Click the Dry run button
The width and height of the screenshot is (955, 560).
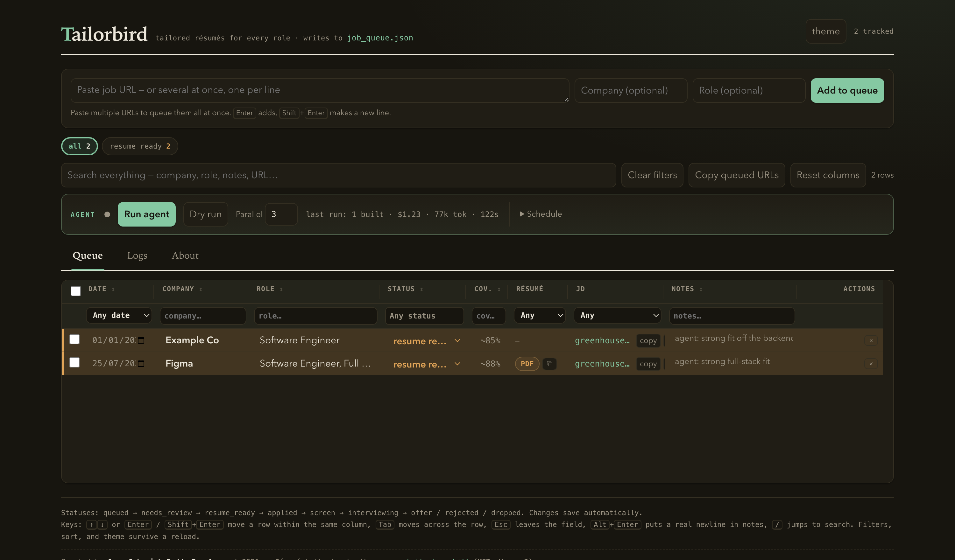[205, 214]
